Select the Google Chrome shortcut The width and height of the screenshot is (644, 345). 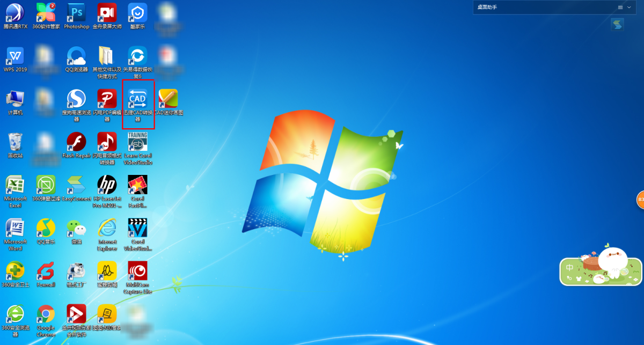coord(46,314)
